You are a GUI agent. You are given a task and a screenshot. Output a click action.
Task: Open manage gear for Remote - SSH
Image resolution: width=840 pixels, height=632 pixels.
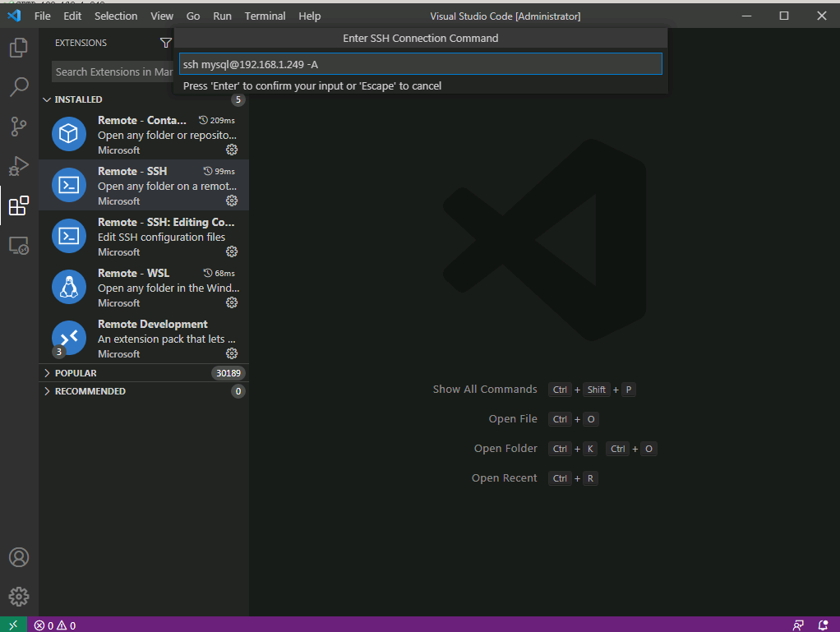pos(232,201)
